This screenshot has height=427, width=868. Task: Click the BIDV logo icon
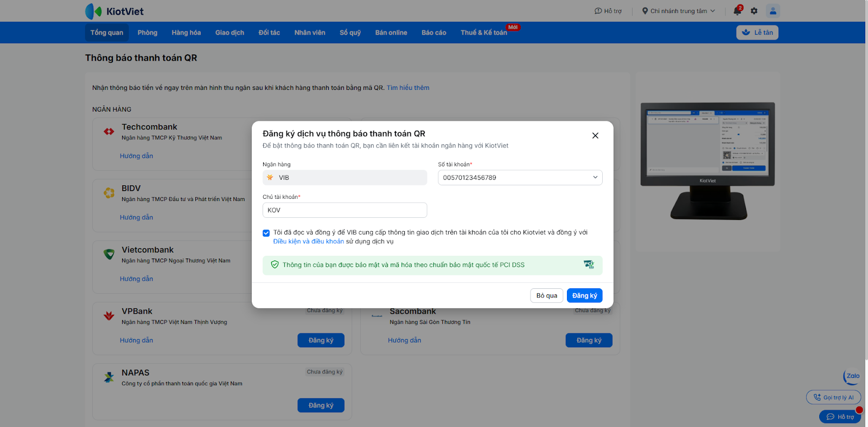pos(109,192)
